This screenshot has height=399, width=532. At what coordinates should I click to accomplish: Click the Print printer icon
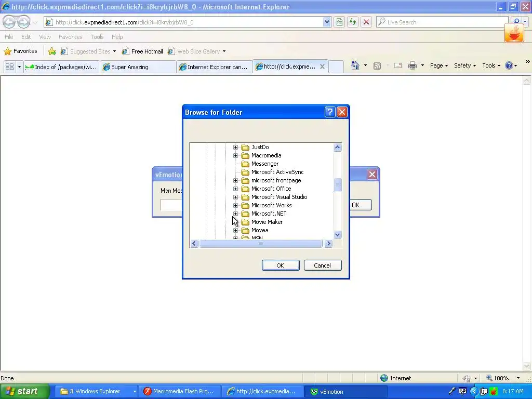(x=412, y=65)
